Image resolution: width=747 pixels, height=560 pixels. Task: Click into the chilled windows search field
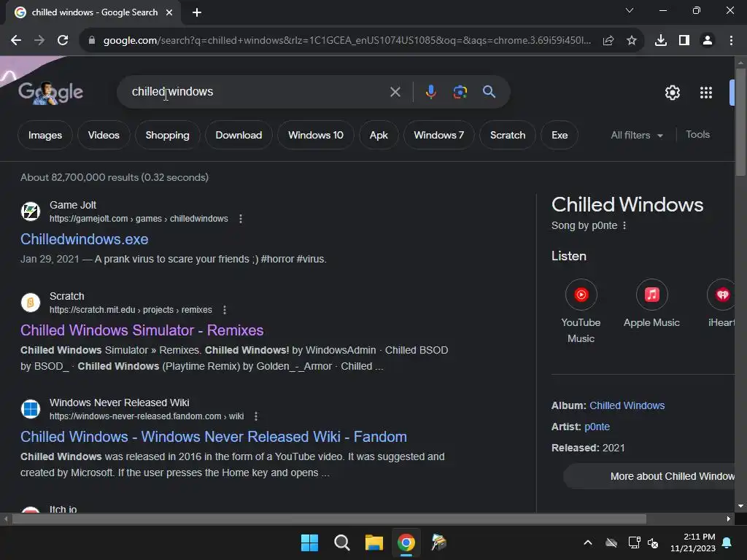258,92
